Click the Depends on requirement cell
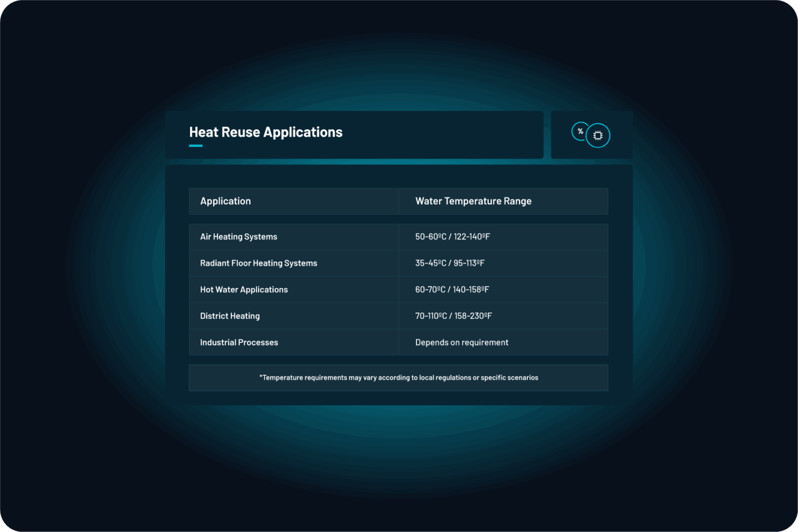The image size is (798, 532). coord(461,342)
